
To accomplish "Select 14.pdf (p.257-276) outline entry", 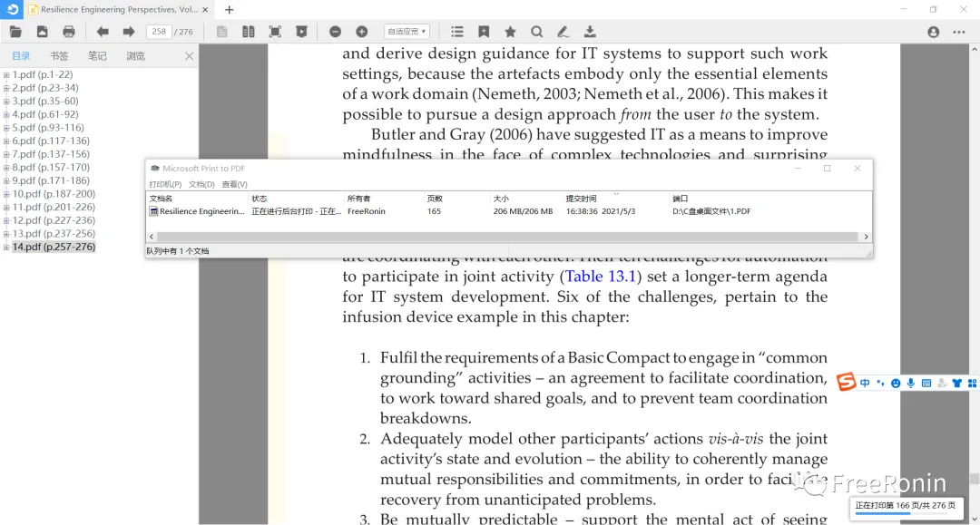I will (54, 247).
